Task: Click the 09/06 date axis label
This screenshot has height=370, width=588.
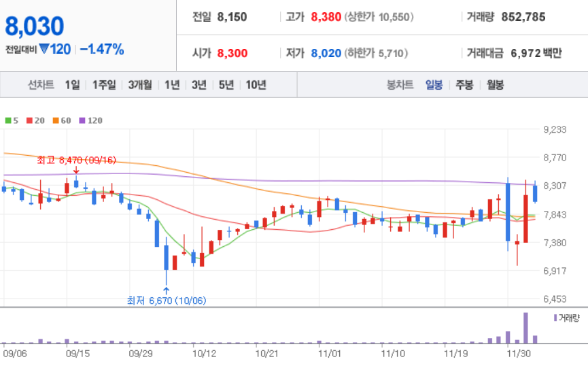Action: pyautogui.click(x=15, y=354)
